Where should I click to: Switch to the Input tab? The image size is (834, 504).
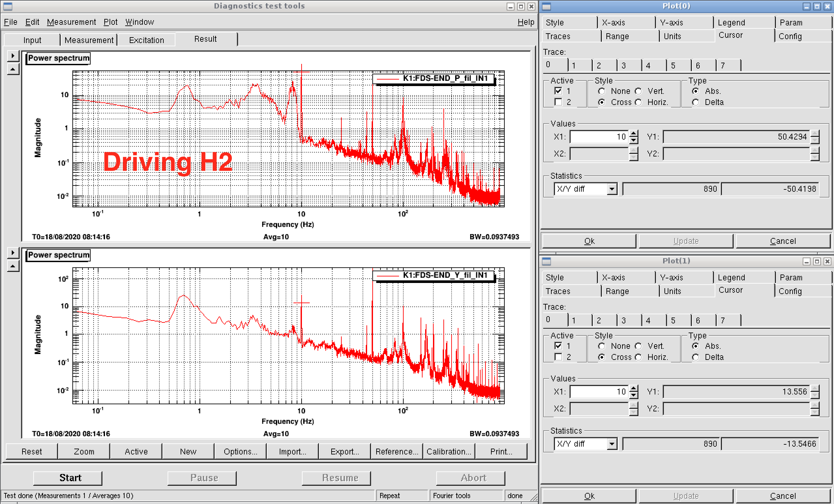click(32, 40)
